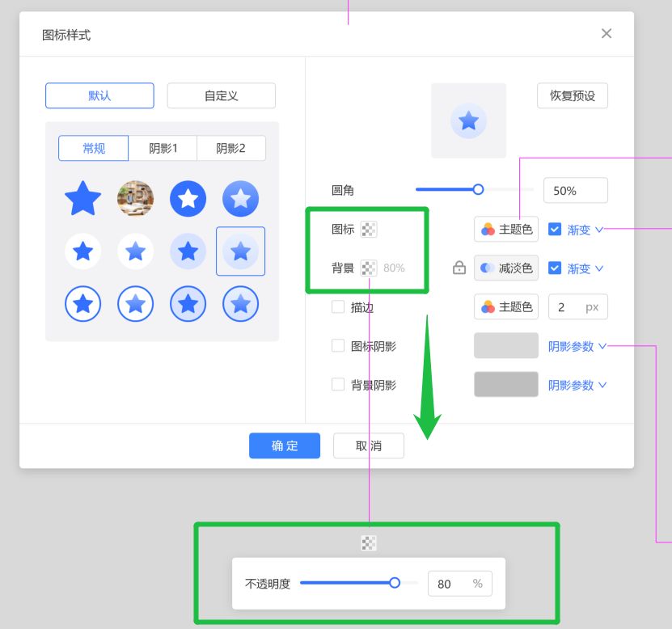The image size is (672, 629).
Task: Open the 主题色 picker for 描边
Action: pos(506,306)
